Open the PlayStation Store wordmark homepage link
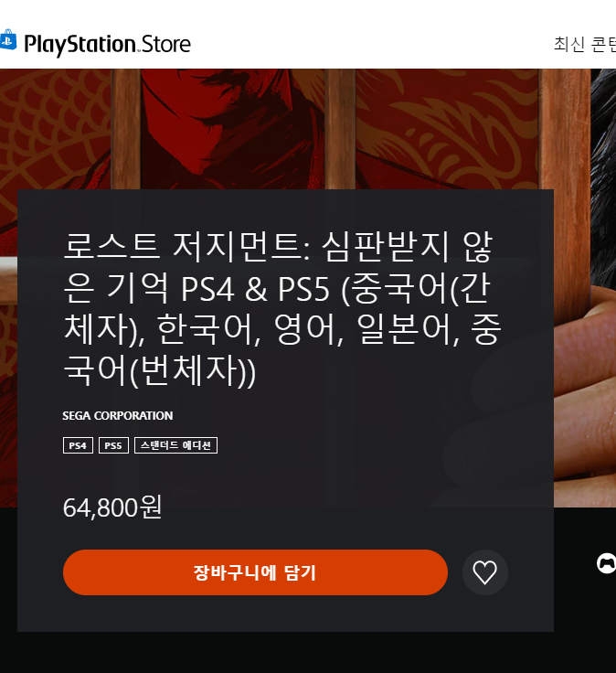This screenshot has width=616, height=673. click(107, 44)
